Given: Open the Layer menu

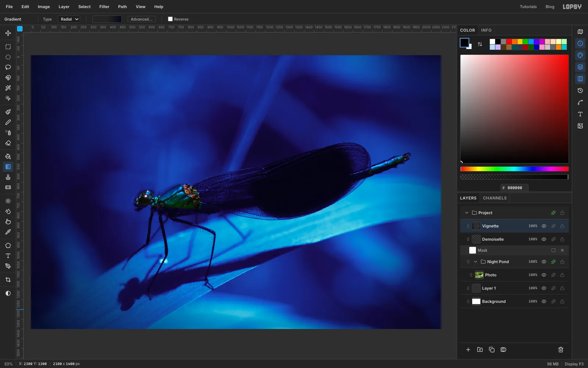Looking at the screenshot, I should (64, 7).
